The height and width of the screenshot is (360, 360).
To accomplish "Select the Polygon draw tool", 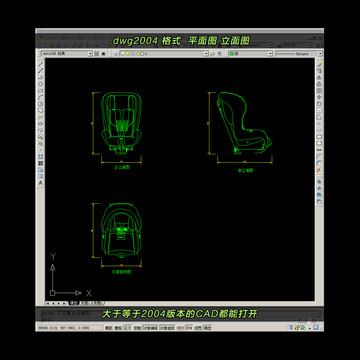I will coord(41,84).
